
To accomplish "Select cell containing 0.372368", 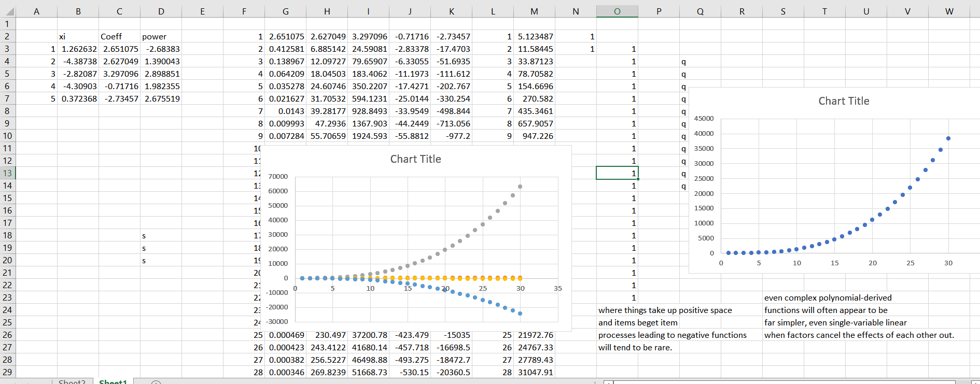I will point(78,98).
